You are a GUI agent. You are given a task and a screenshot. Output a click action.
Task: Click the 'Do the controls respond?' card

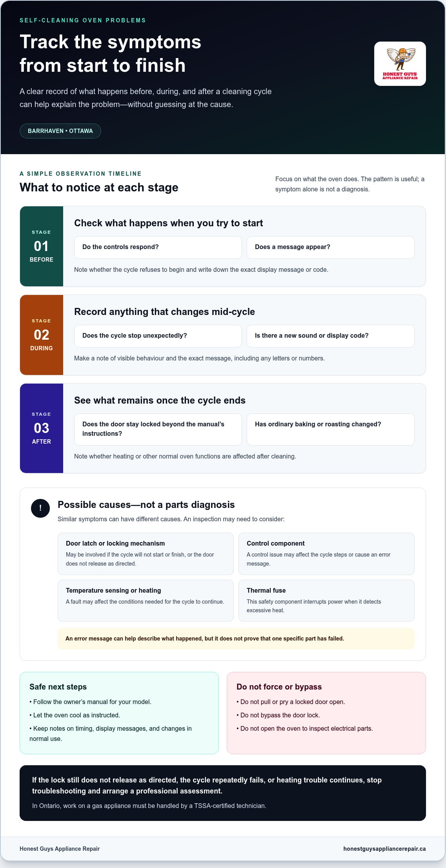[158, 247]
